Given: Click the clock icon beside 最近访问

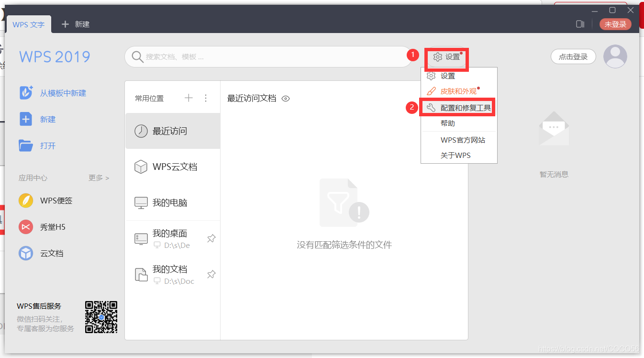Looking at the screenshot, I should click(141, 131).
